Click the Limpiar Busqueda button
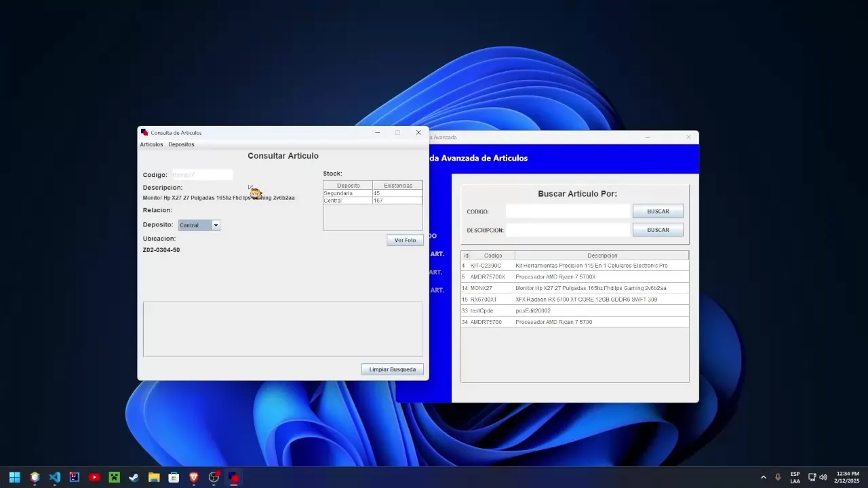The height and width of the screenshot is (488, 868). (x=393, y=369)
